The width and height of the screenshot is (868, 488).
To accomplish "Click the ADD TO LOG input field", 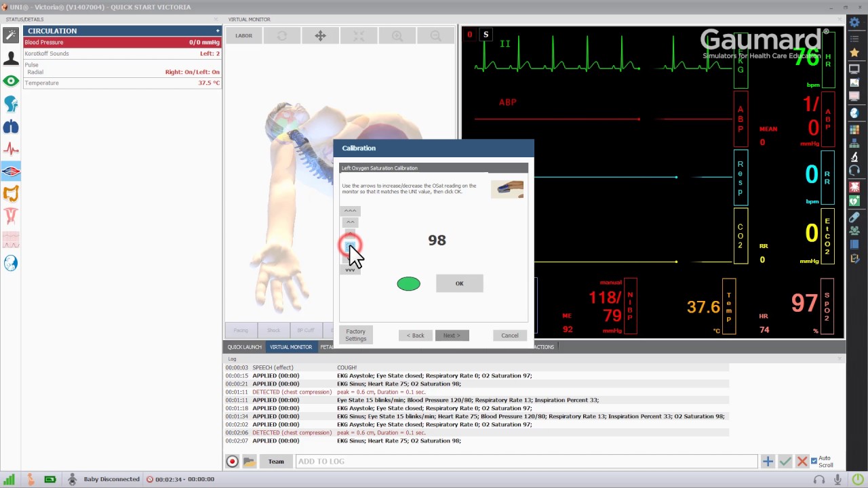I will coord(526,462).
